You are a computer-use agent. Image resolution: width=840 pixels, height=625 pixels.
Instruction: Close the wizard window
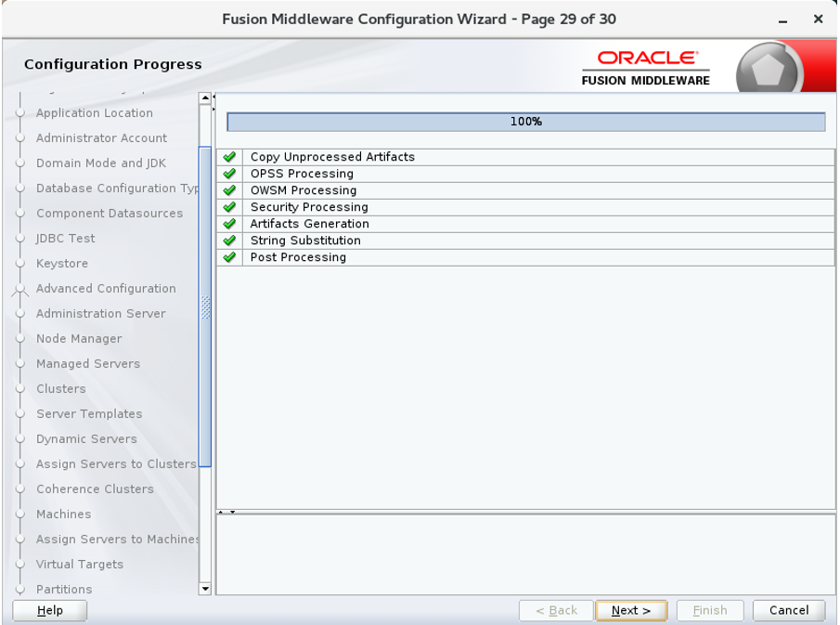tap(818, 20)
